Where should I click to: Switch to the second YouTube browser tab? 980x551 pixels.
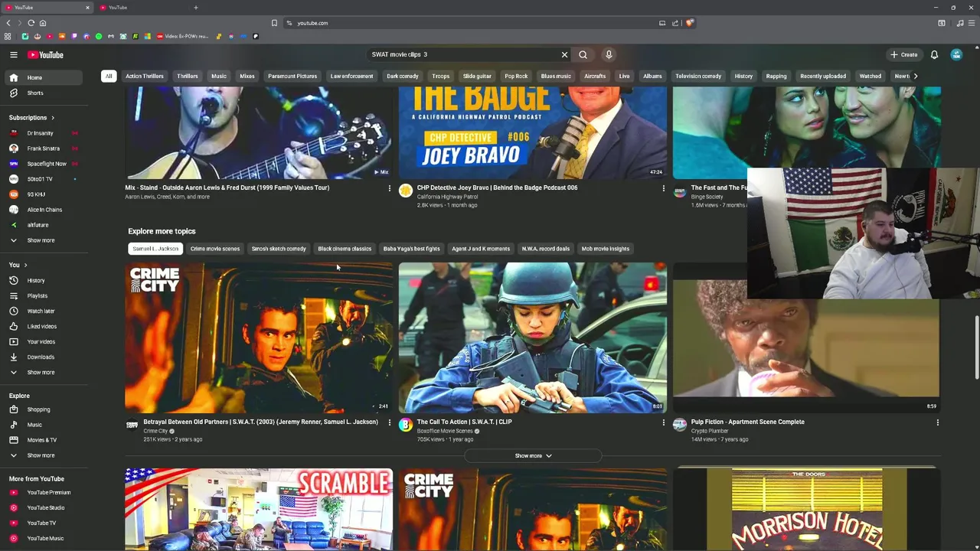142,8
